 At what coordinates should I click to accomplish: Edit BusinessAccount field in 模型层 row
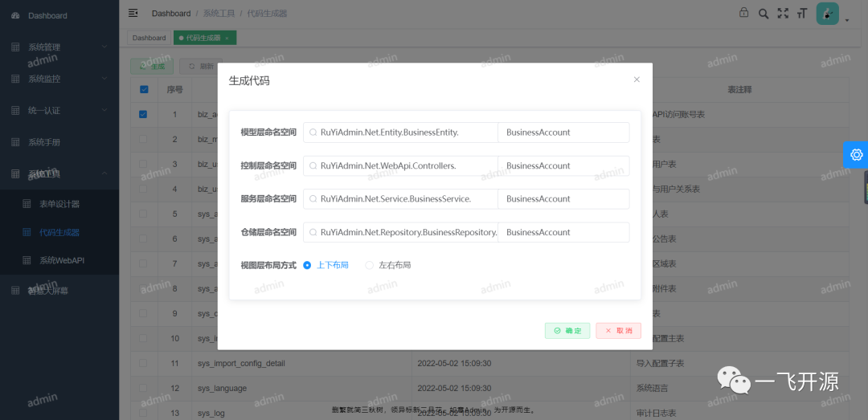tap(563, 133)
